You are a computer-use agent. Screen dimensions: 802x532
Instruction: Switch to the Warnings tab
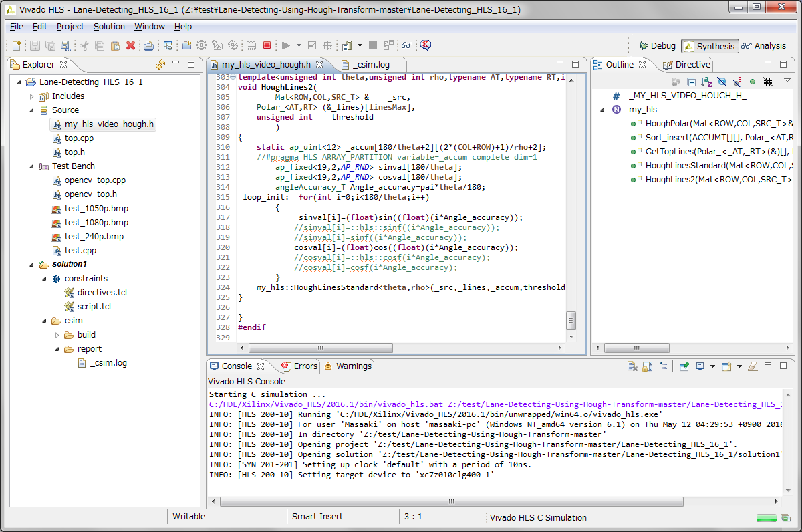point(348,366)
